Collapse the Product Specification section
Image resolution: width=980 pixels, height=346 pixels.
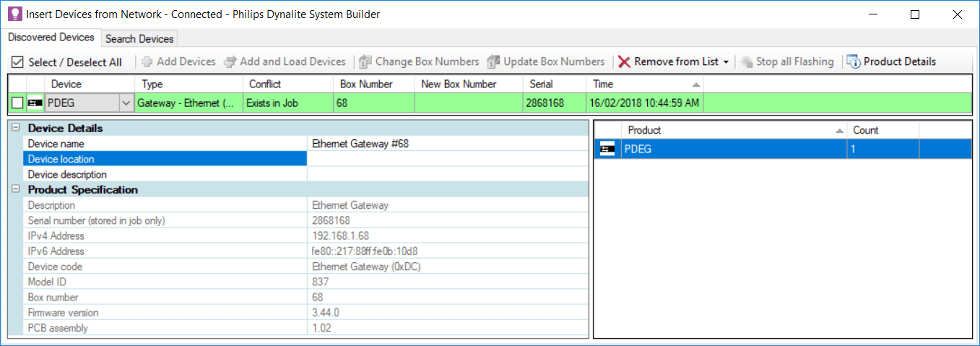pyautogui.click(x=15, y=190)
